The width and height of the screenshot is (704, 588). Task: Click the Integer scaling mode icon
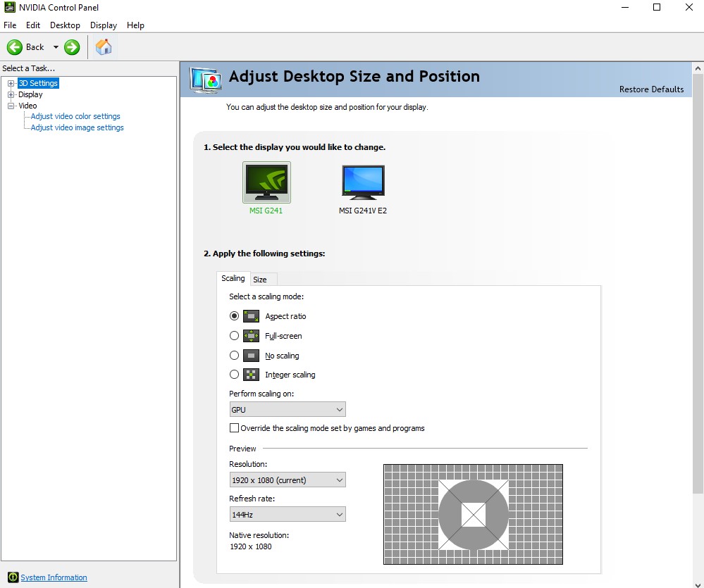[x=251, y=375]
